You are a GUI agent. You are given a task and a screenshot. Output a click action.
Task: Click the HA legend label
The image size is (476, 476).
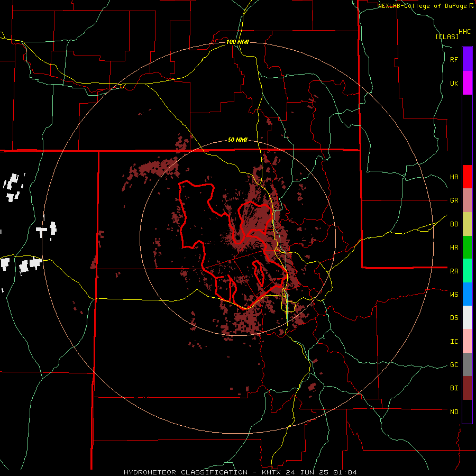pyautogui.click(x=454, y=177)
